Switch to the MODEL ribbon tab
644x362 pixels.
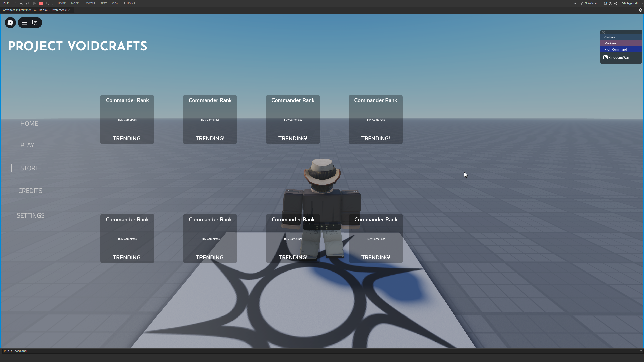(x=75, y=3)
